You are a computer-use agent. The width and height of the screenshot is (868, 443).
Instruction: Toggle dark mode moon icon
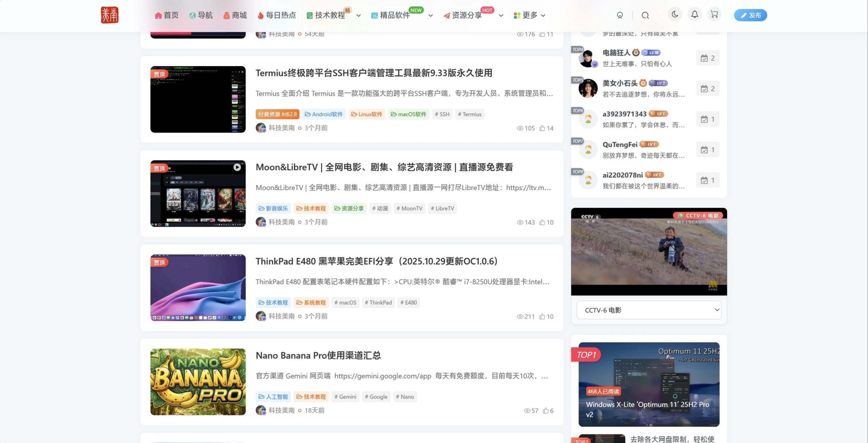click(x=675, y=15)
